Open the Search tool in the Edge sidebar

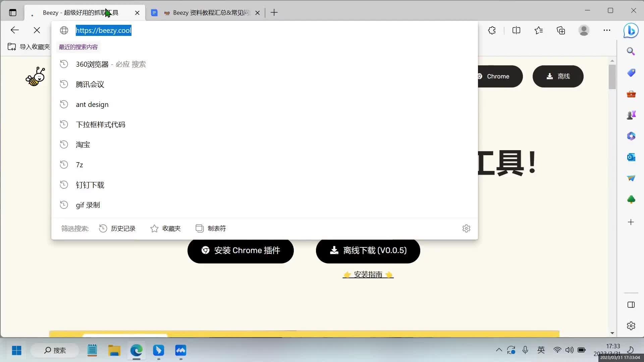click(631, 51)
